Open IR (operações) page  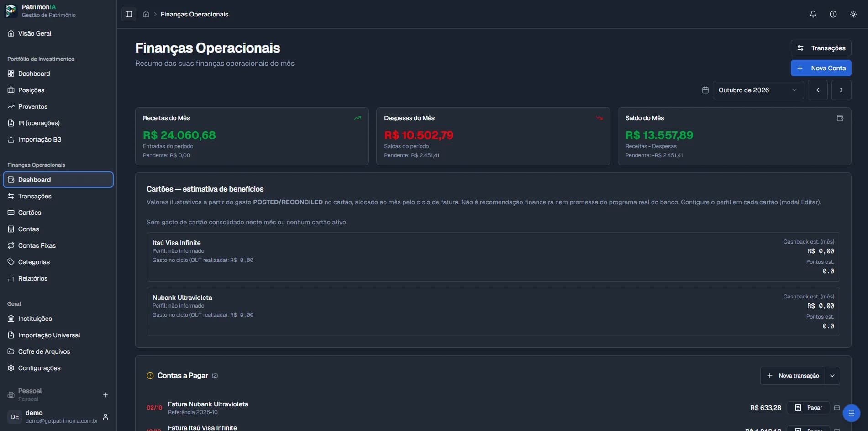pyautogui.click(x=58, y=123)
